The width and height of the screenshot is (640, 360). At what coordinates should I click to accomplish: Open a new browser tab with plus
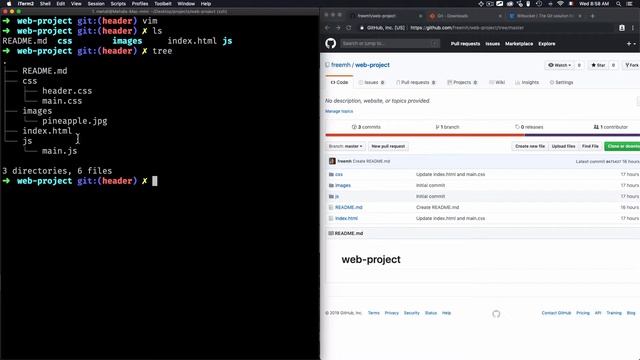coord(592,16)
